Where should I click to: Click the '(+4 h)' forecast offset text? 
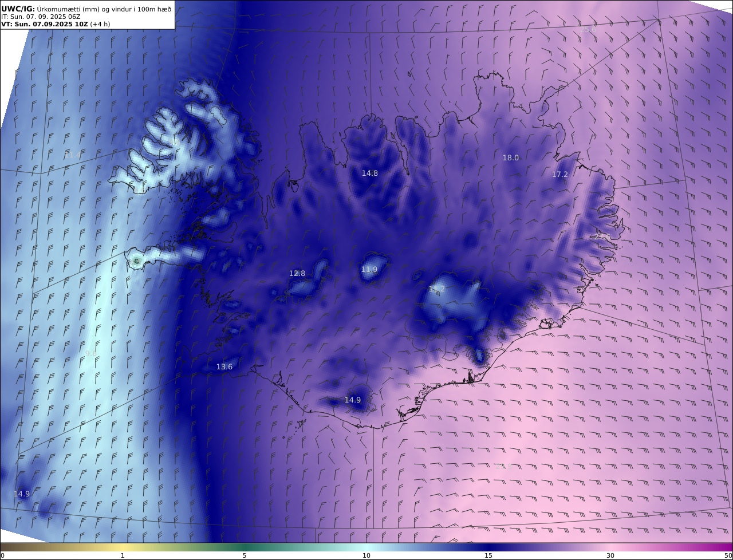(100, 24)
